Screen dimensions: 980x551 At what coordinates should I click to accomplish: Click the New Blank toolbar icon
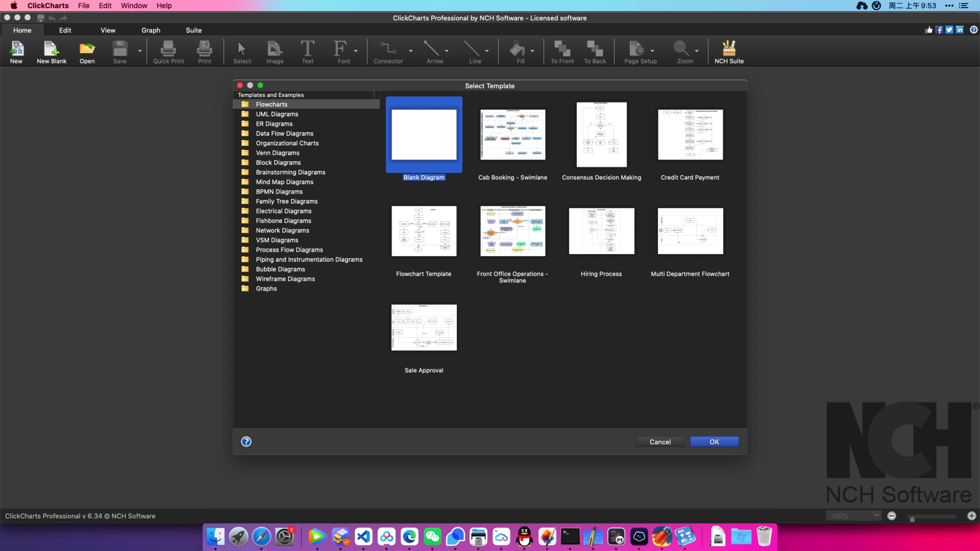[51, 52]
